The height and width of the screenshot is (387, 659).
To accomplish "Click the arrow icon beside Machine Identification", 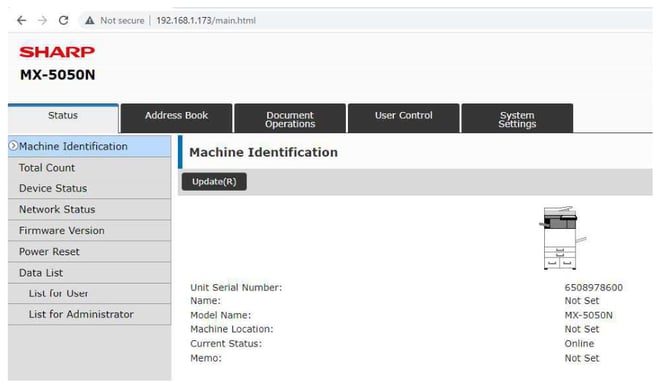I will (x=13, y=146).
